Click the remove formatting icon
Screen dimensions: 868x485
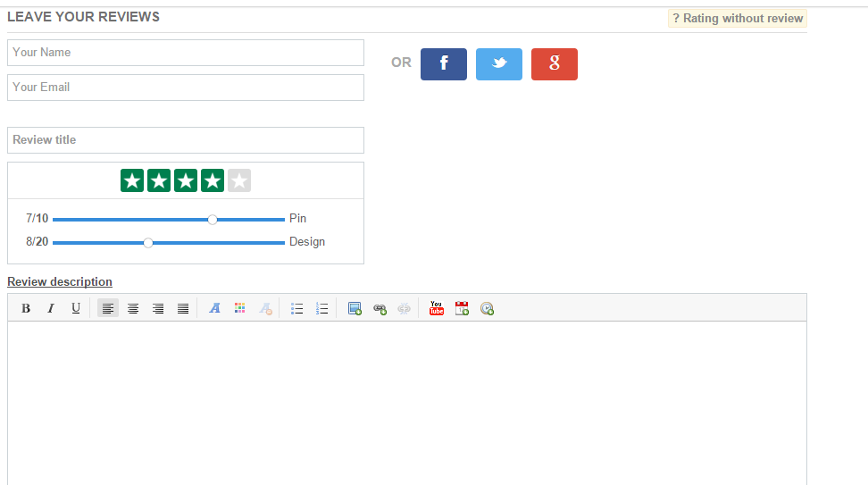pyautogui.click(x=265, y=308)
